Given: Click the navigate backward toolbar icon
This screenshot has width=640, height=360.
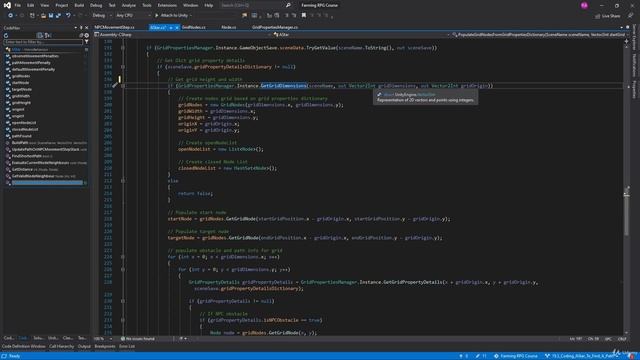Looking at the screenshot, I should pos(10,16).
